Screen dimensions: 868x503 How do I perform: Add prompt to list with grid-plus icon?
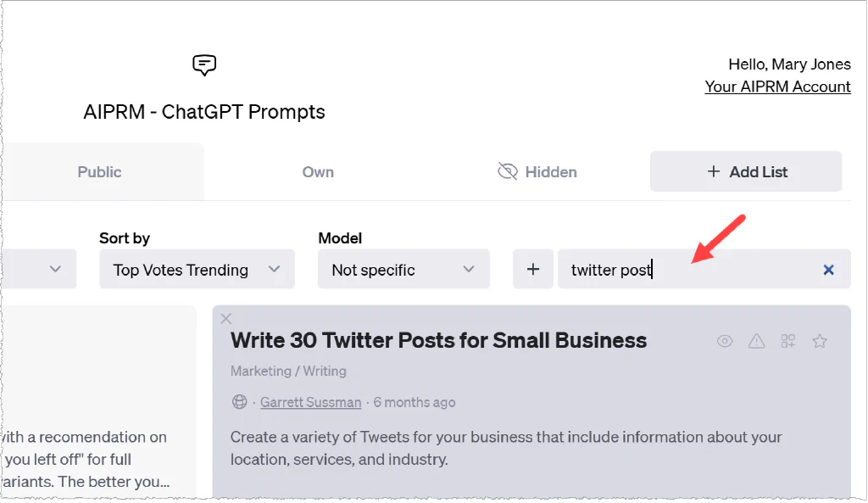[788, 341]
